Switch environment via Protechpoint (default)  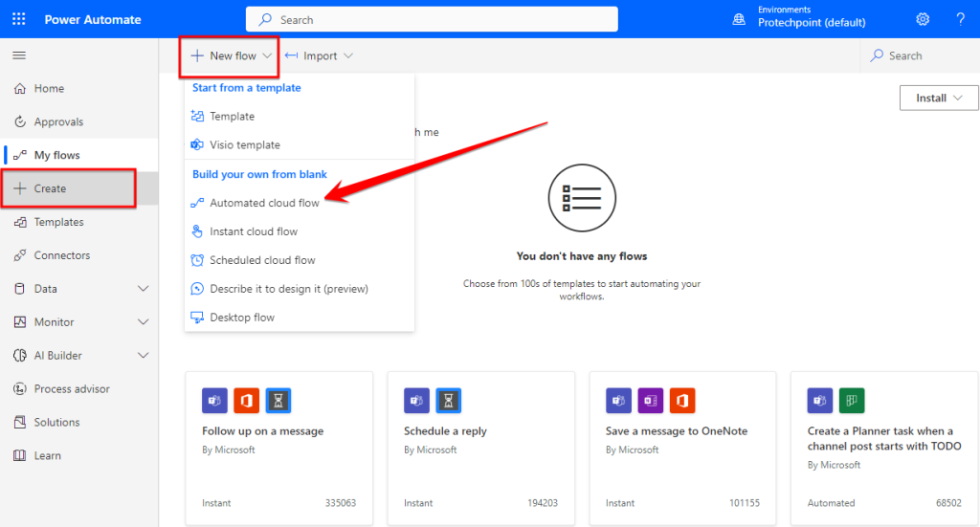pyautogui.click(x=812, y=23)
